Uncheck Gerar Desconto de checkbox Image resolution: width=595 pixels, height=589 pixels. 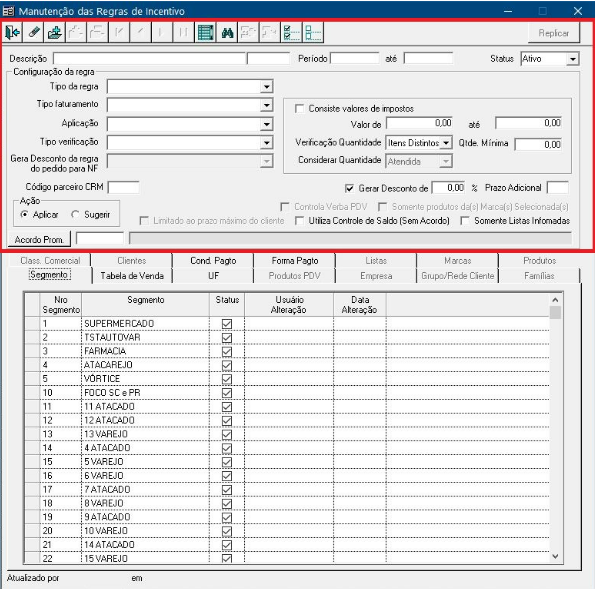pyautogui.click(x=349, y=188)
